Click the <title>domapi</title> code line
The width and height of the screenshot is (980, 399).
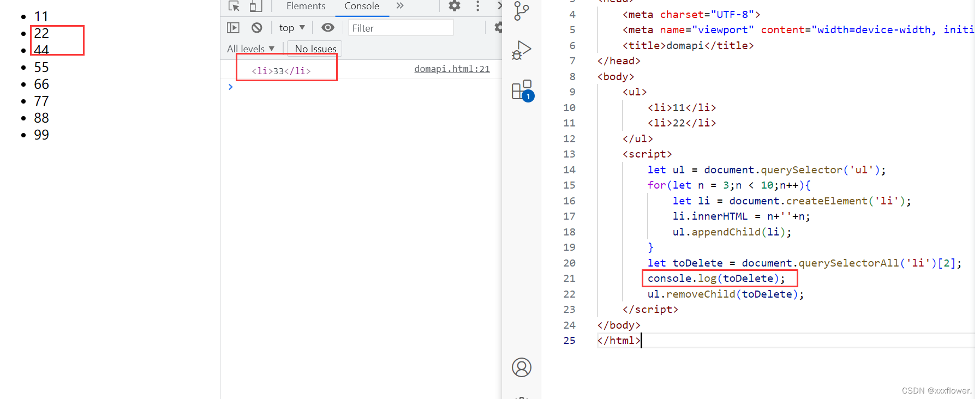pyautogui.click(x=688, y=46)
